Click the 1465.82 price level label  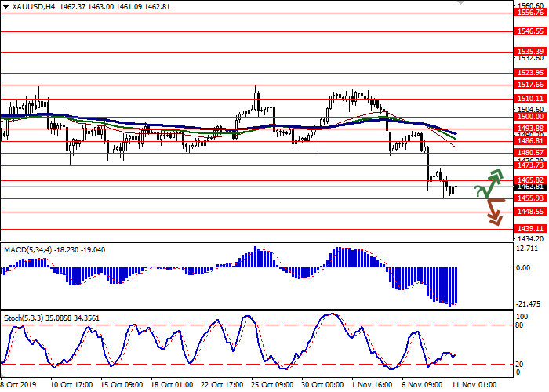[x=530, y=180]
